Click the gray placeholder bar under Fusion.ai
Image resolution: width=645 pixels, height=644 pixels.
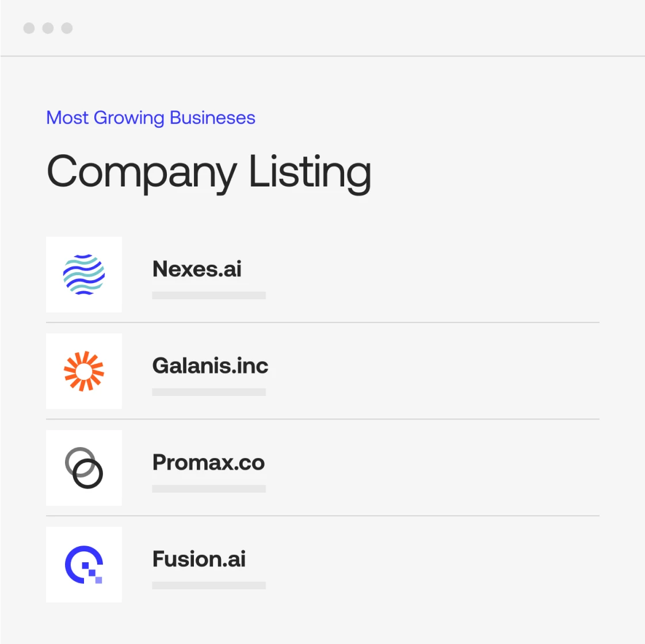point(209,585)
